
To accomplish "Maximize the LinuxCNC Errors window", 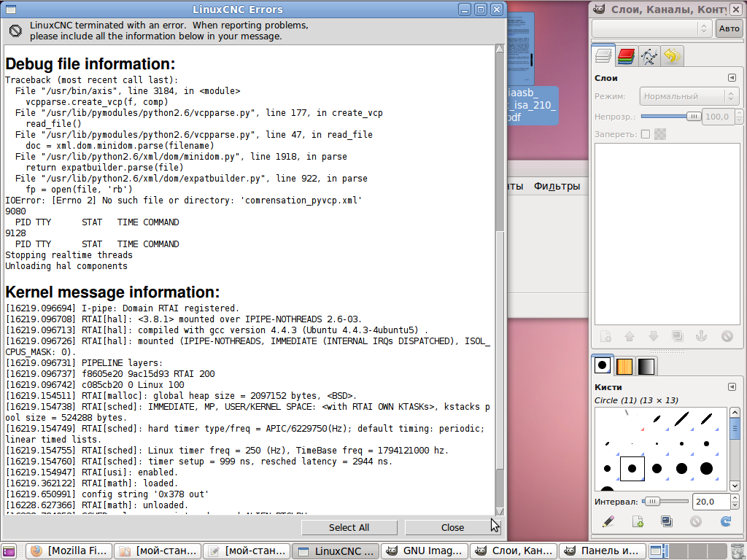I will (481, 9).
